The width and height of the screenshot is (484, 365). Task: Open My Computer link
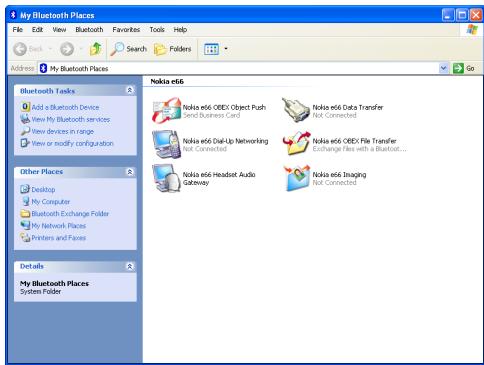pyautogui.click(x=51, y=202)
